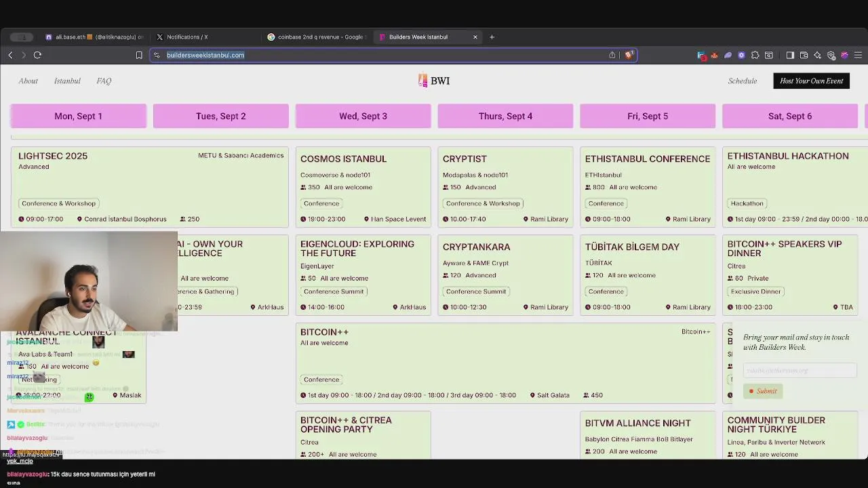Select the Tues, Sept 2 day header
Screen dimensions: 868x488
click(221, 116)
